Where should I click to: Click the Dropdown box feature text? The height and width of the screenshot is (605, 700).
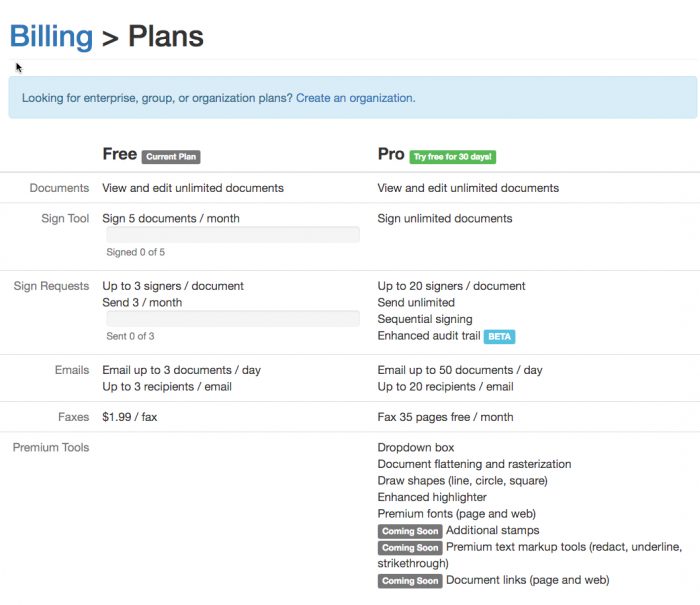click(x=415, y=447)
